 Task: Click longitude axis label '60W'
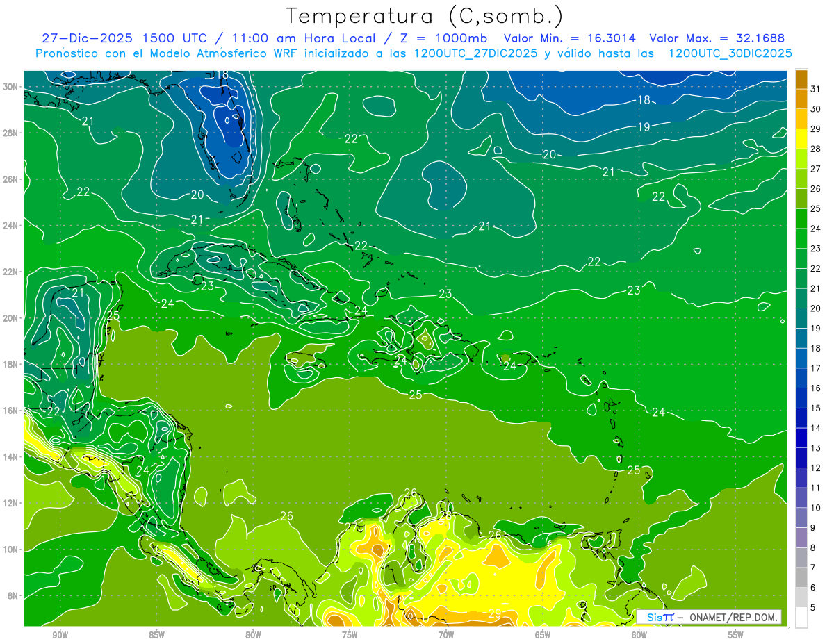point(639,635)
